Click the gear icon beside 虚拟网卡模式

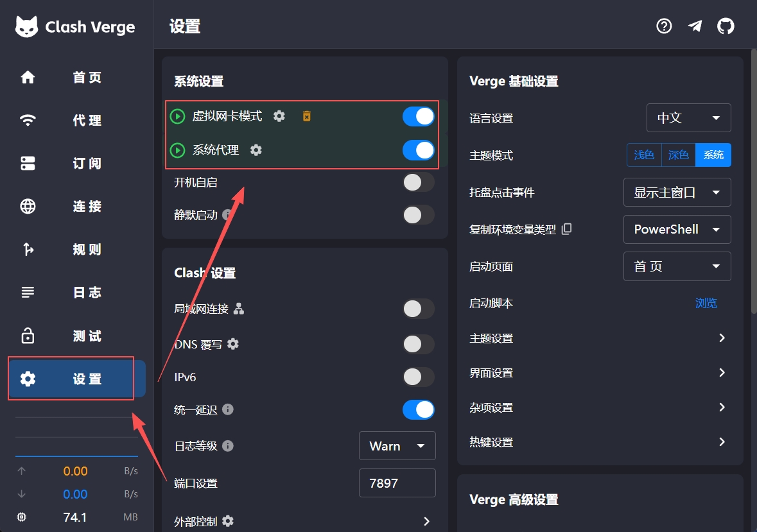coord(279,116)
